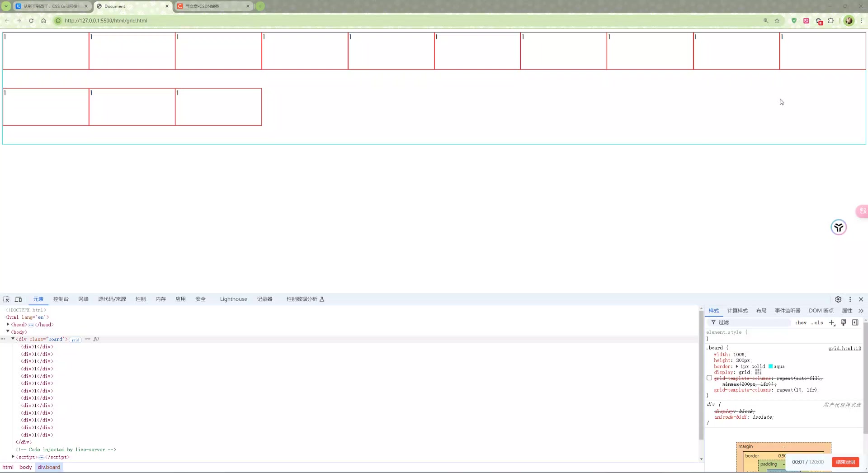868x473 pixels.
Task: Toggle rendering emulations paintbrush icon
Action: point(843,322)
